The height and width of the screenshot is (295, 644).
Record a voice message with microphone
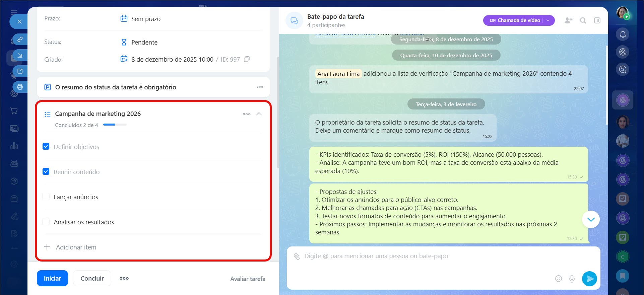click(x=572, y=279)
